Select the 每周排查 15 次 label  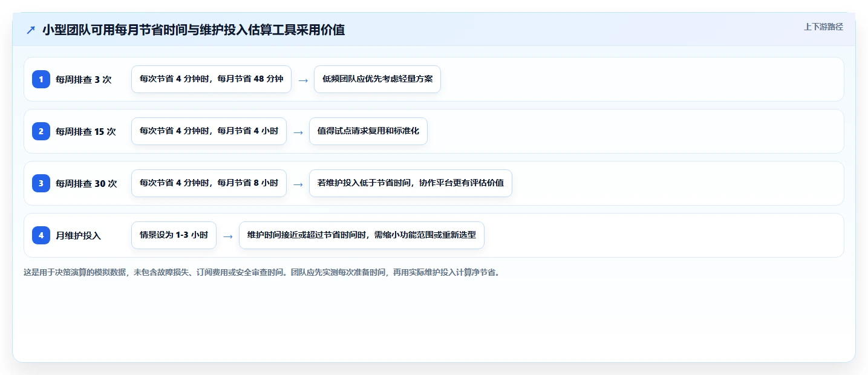click(x=86, y=131)
